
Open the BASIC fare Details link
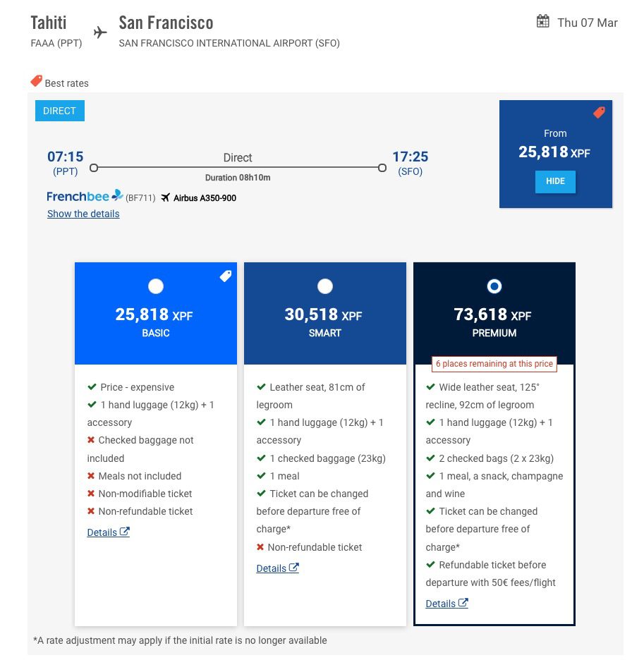102,532
